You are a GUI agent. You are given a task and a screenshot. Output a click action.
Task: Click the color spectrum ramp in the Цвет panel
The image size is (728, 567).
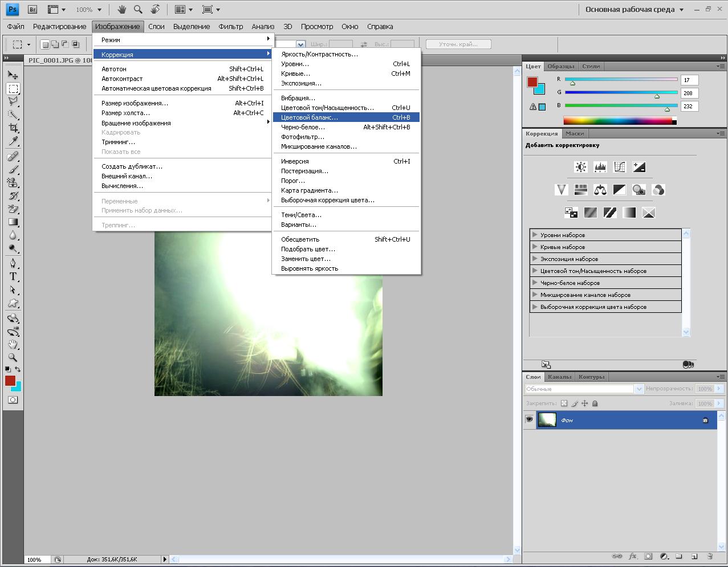tap(617, 120)
